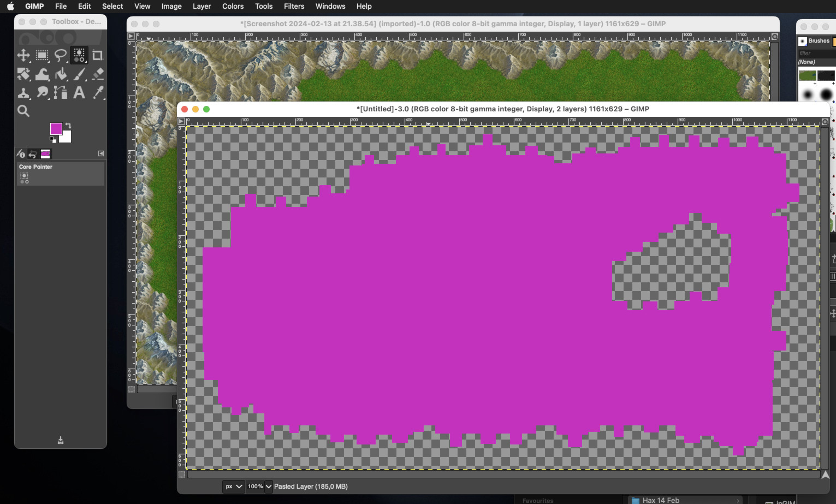Open the px unit dropdown in status bar
The image size is (836, 504).
click(233, 487)
